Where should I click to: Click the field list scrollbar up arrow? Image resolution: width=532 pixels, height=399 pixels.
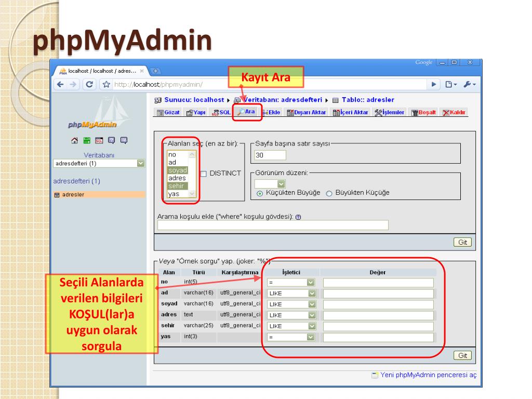(x=192, y=154)
